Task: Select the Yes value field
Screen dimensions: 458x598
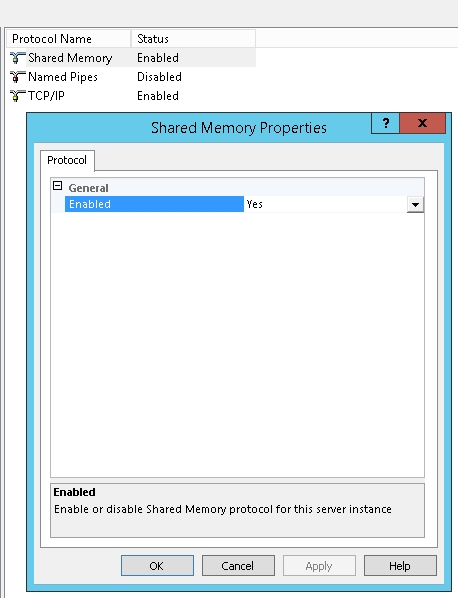Action: (x=325, y=204)
